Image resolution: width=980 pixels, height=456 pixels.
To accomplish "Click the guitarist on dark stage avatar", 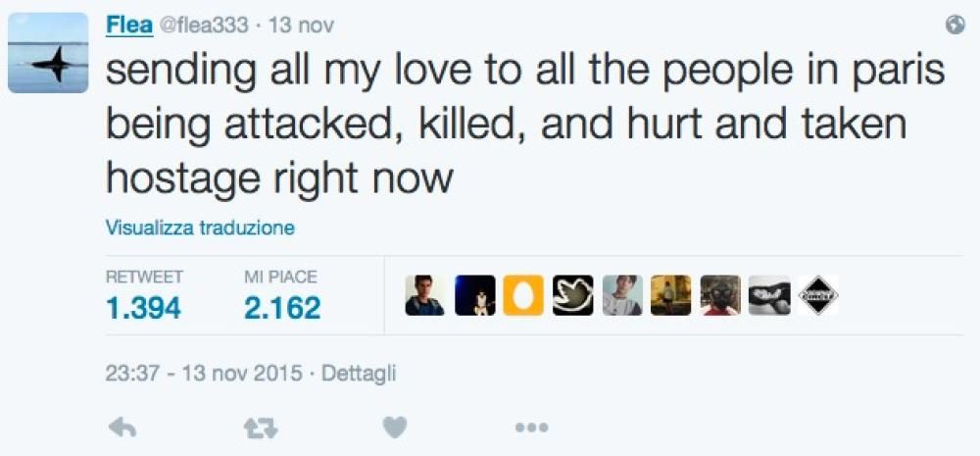I will click(474, 295).
